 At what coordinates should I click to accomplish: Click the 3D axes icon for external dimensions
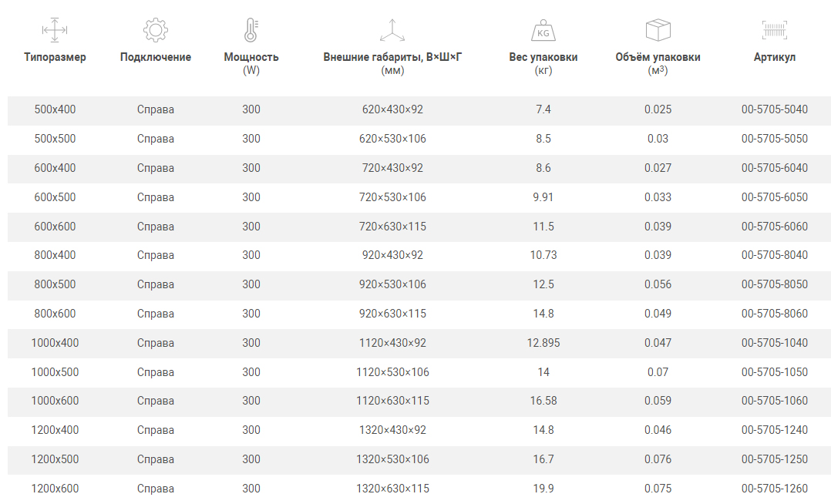click(x=392, y=30)
